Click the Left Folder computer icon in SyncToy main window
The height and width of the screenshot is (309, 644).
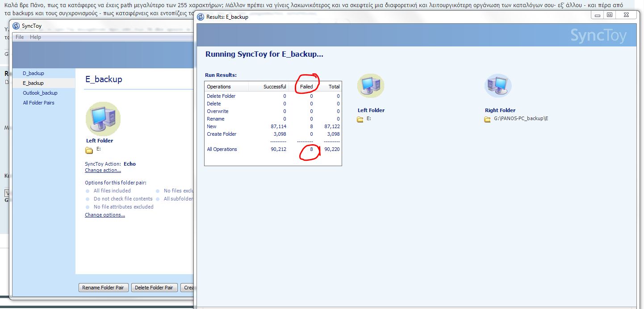(103, 118)
